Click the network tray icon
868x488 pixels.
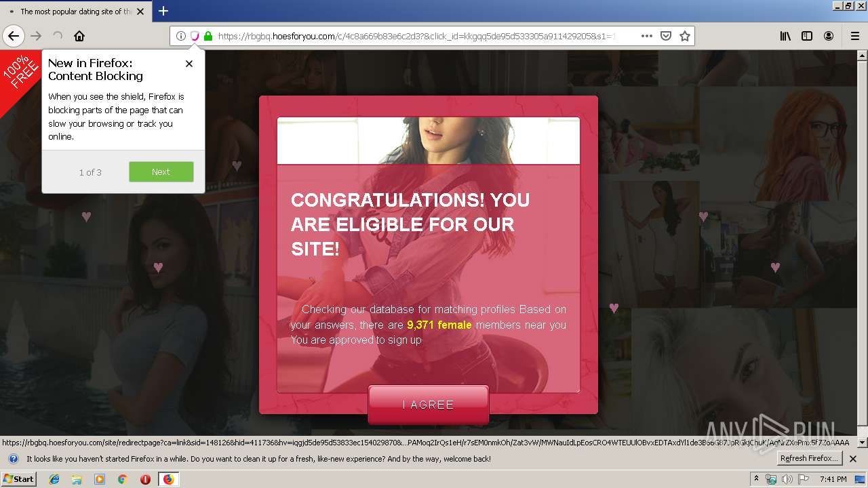(771, 479)
